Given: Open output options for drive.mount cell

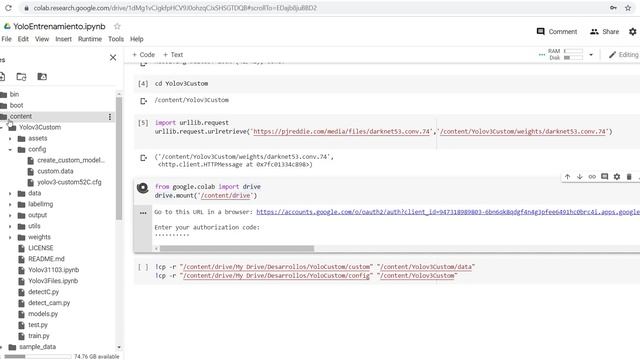Looking at the screenshot, I should coord(143,213).
